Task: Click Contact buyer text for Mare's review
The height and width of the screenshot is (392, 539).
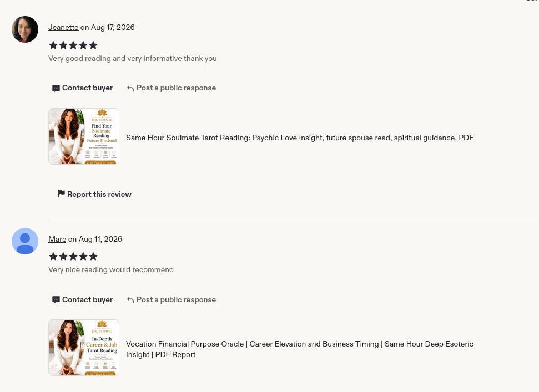Action: coord(87,299)
